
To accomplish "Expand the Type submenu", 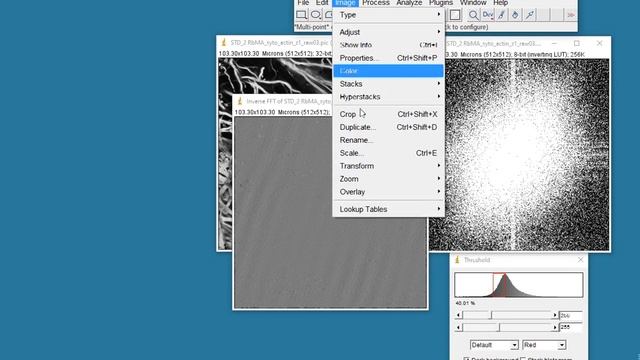I will pos(388,15).
